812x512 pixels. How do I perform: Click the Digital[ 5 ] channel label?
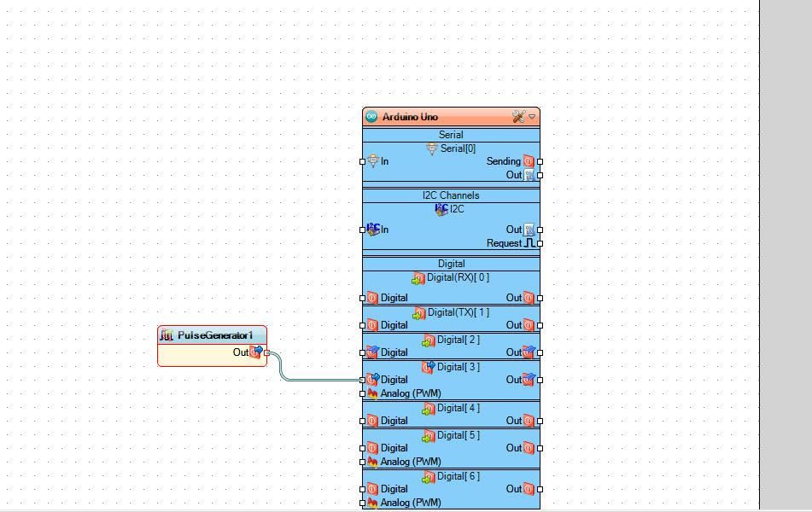pos(459,435)
